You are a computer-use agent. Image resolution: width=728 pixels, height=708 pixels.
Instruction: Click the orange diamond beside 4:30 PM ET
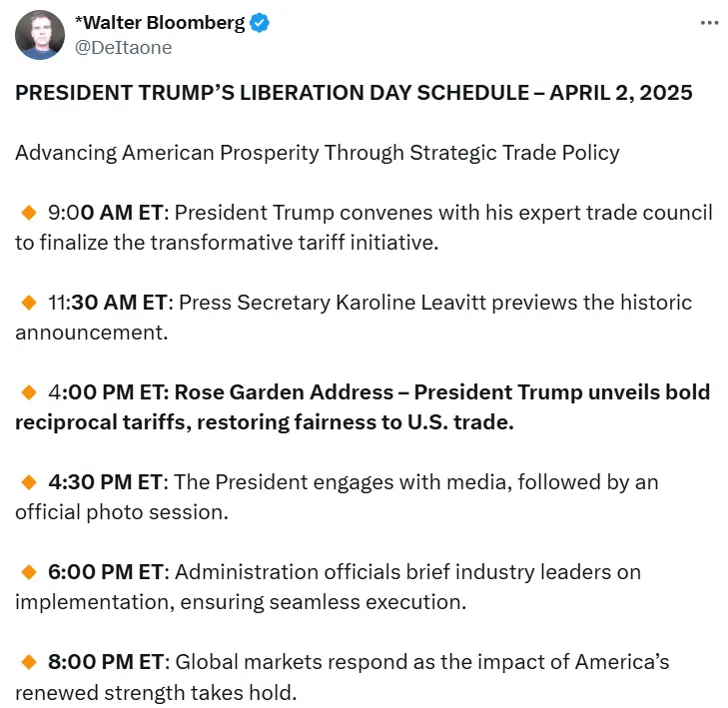[28, 482]
